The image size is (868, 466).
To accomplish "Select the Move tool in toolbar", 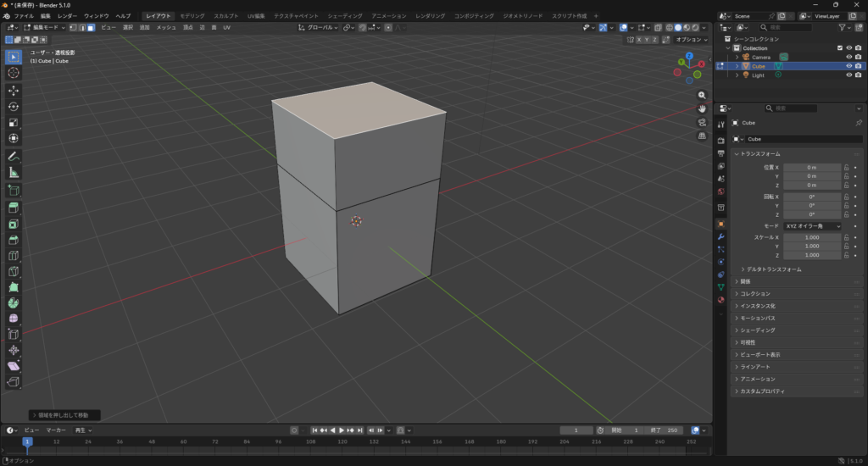I will pyautogui.click(x=14, y=90).
